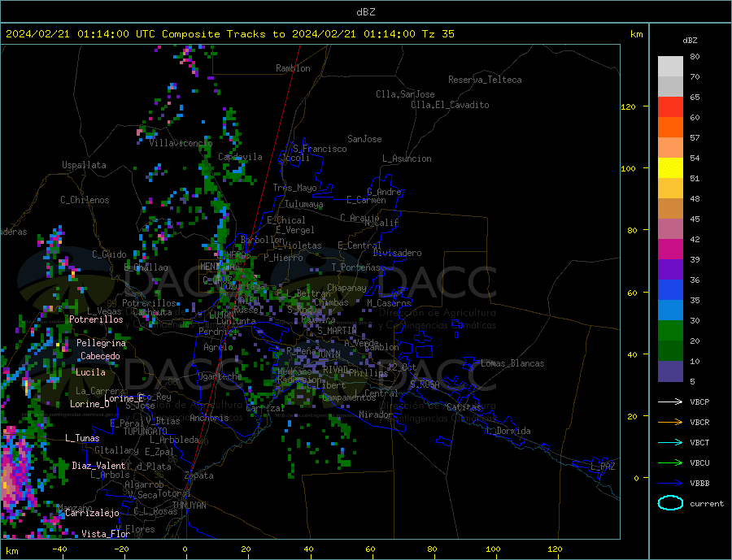This screenshot has height=560, width=732.
Task: Pick the magenta 39–42 dBZ legend swatch
Action: [x=670, y=250]
